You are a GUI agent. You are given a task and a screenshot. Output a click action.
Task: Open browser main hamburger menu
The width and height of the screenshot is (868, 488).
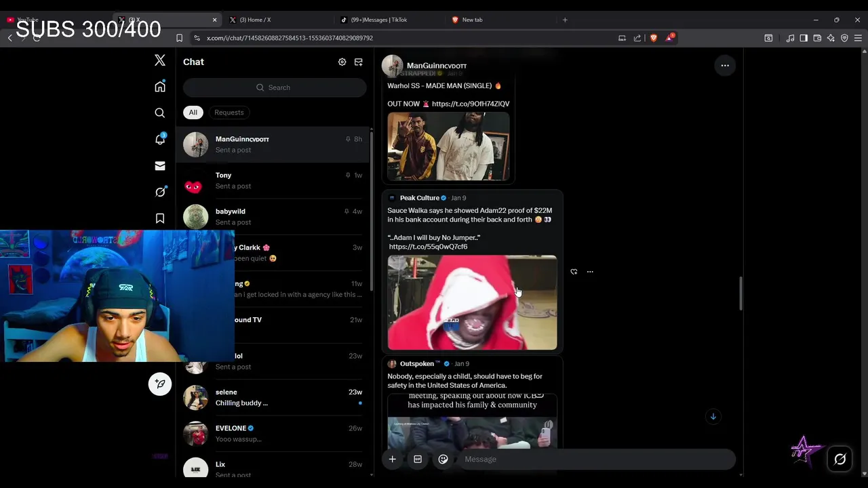(x=858, y=38)
